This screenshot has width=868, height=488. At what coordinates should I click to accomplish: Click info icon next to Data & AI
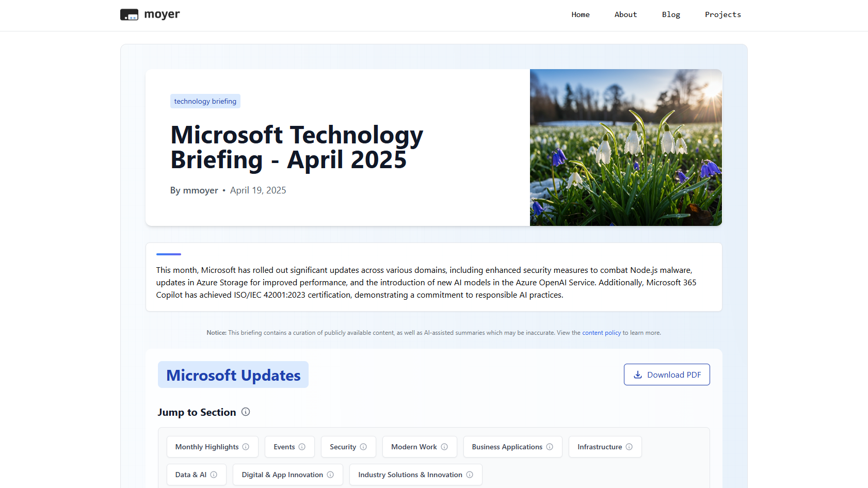coord(214,475)
